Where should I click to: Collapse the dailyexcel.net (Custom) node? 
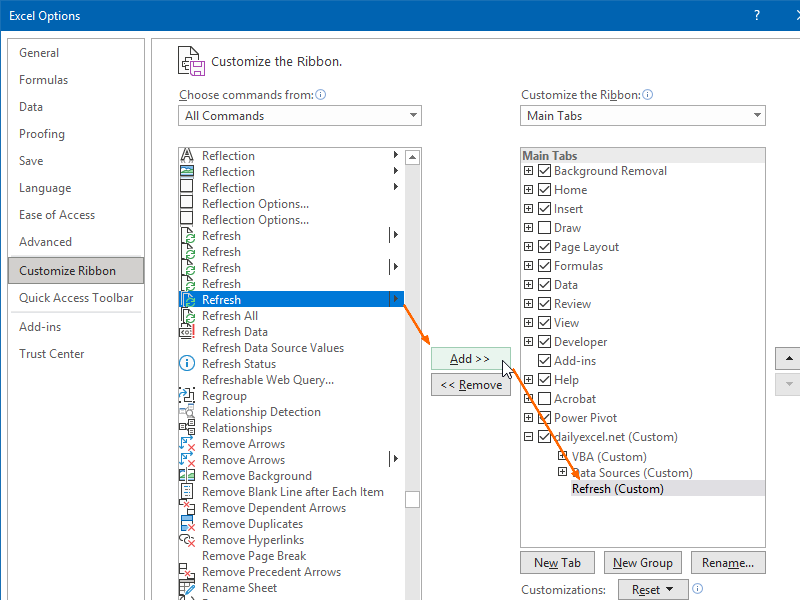point(529,437)
